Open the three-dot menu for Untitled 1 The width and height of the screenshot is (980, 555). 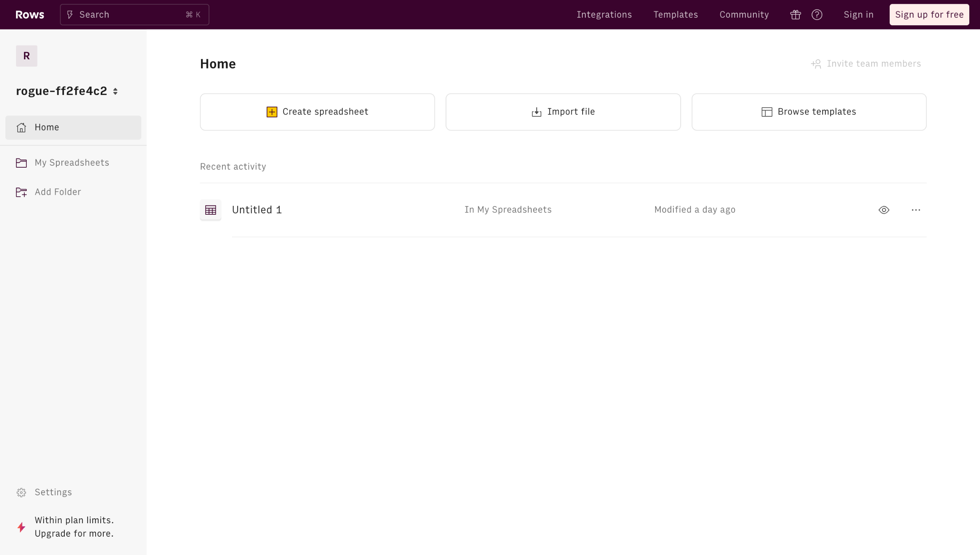tap(916, 210)
